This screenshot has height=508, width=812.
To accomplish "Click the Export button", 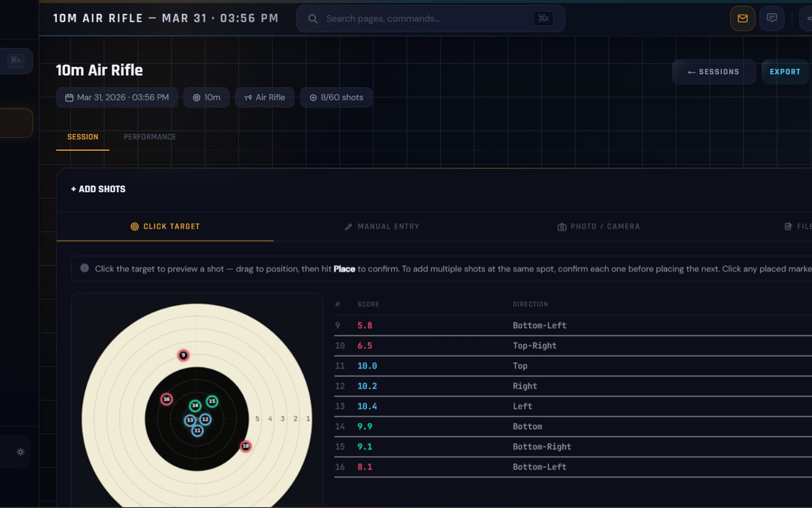I will click(785, 72).
